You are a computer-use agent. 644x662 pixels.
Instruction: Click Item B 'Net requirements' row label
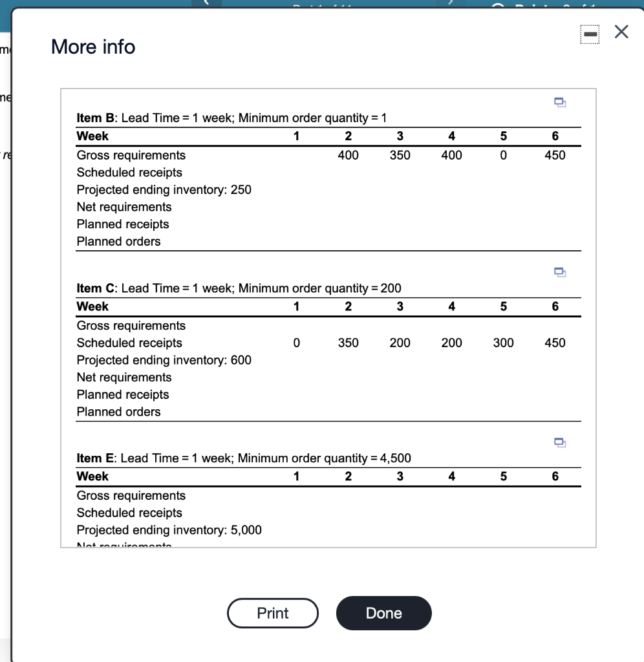point(124,207)
